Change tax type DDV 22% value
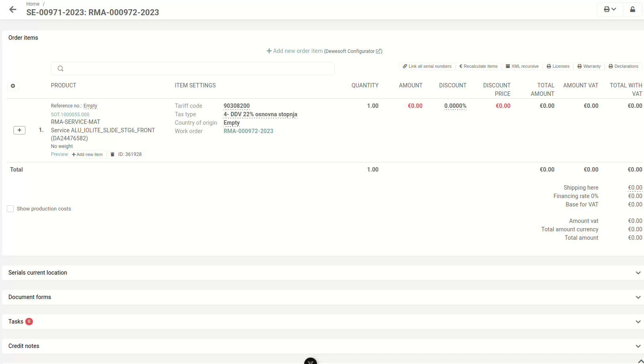 click(260, 114)
